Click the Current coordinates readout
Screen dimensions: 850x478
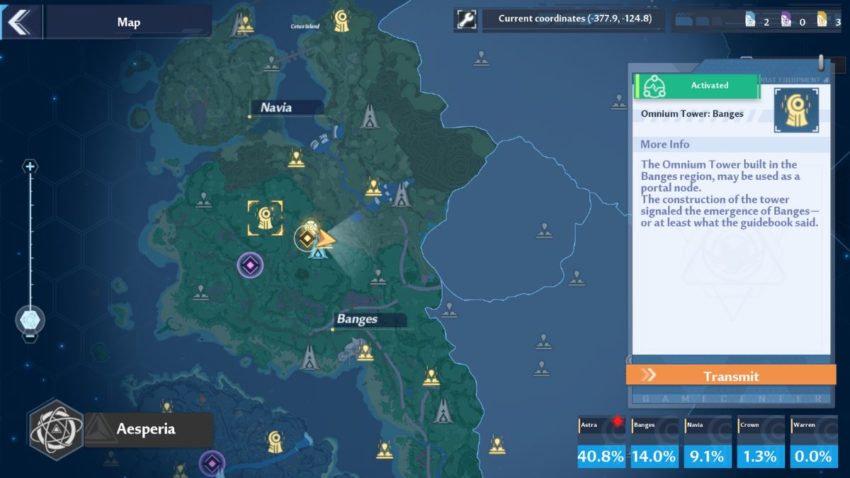[x=575, y=19]
